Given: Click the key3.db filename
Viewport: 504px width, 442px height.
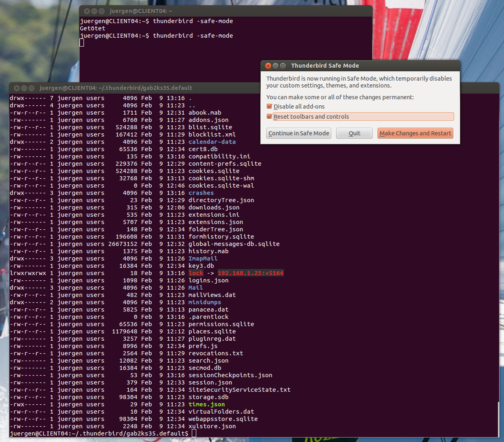Looking at the screenshot, I should coord(201,266).
